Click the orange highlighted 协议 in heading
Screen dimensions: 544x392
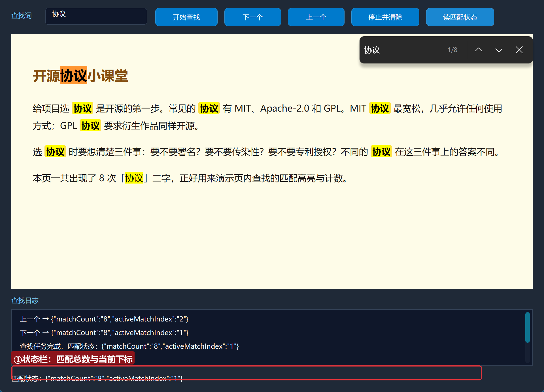pos(74,75)
